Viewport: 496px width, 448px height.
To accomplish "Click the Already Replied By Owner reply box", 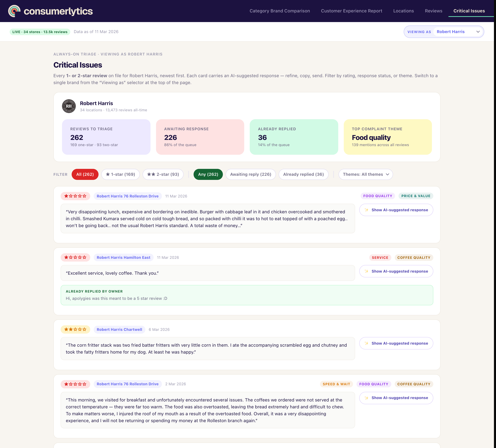I will click(x=247, y=295).
